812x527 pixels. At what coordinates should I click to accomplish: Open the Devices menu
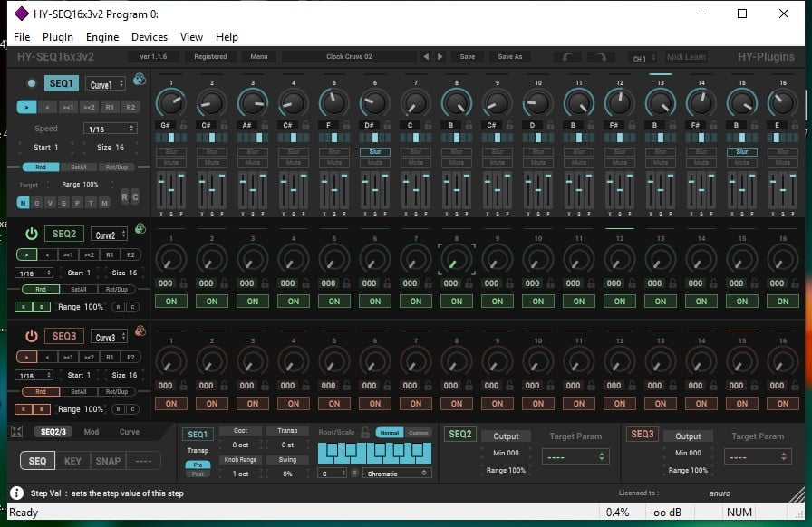(150, 37)
